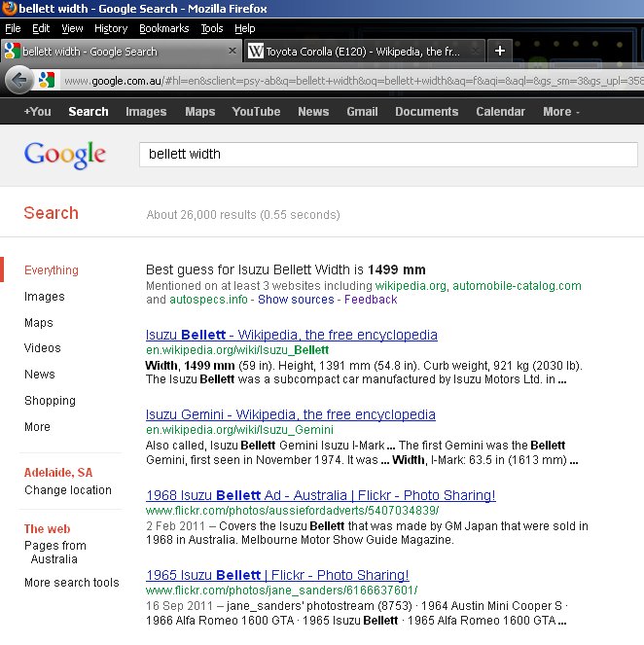Image resolution: width=644 pixels, height=645 pixels.
Task: Filter results by News in sidebar
Action: tap(40, 375)
